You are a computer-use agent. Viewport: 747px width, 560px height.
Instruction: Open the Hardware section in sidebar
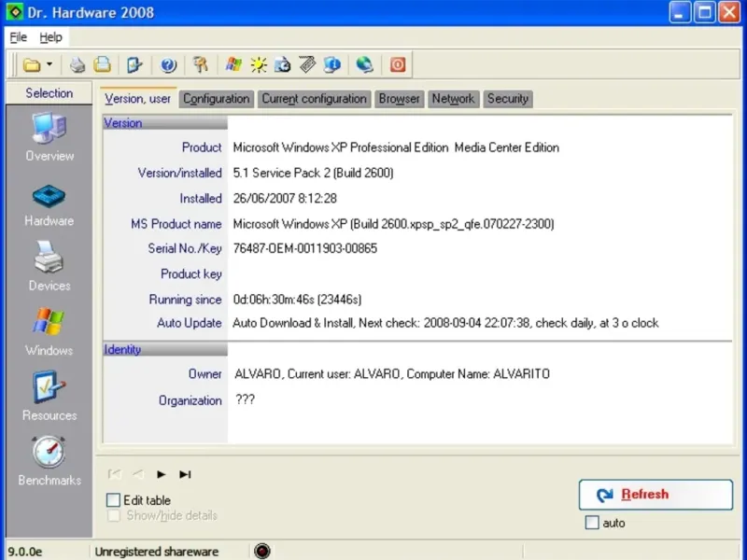click(x=49, y=205)
